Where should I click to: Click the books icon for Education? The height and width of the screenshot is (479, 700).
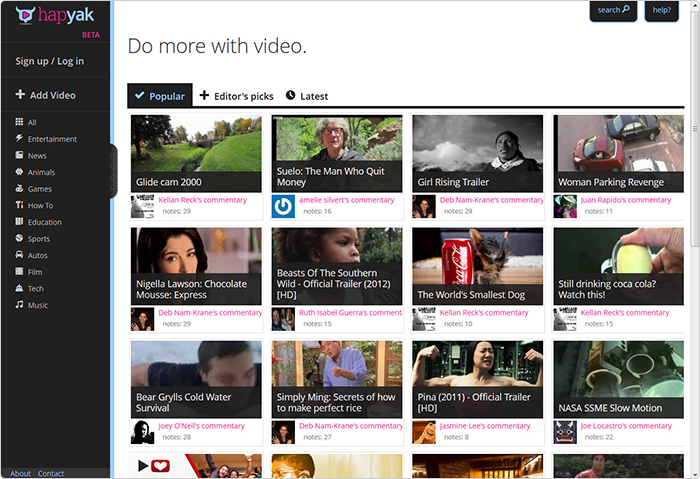[19, 221]
